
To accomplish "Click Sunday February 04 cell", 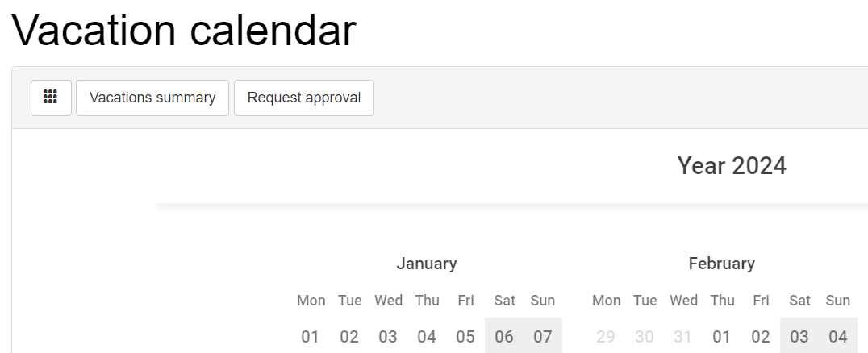I will [838, 336].
